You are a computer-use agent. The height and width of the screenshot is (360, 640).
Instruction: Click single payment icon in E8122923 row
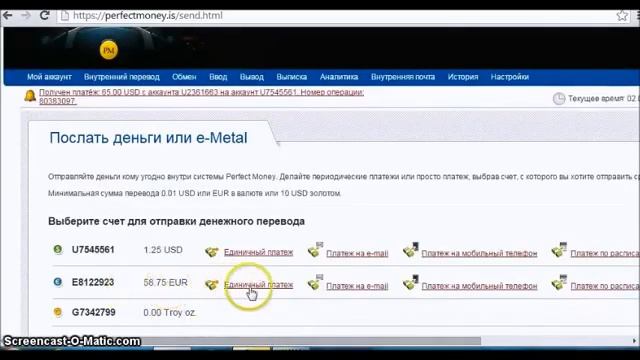212,284
